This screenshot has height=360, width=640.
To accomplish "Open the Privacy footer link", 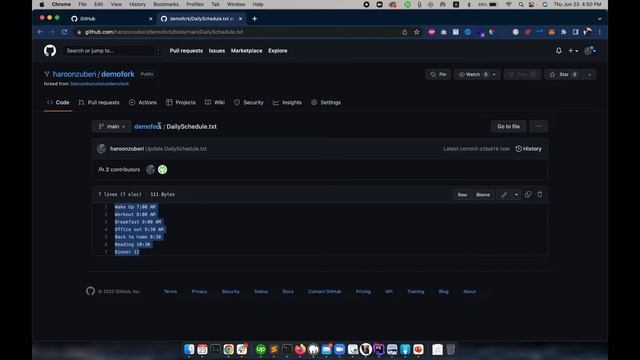I will (x=199, y=291).
